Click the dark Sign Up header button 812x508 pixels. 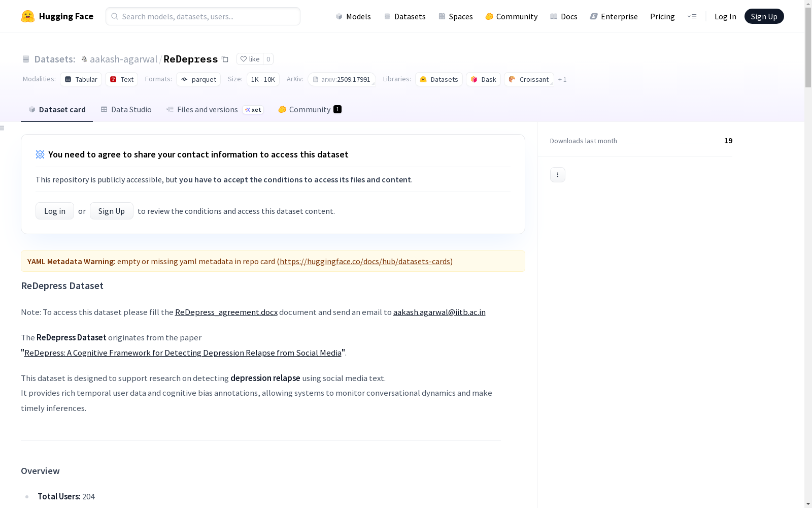(x=764, y=16)
